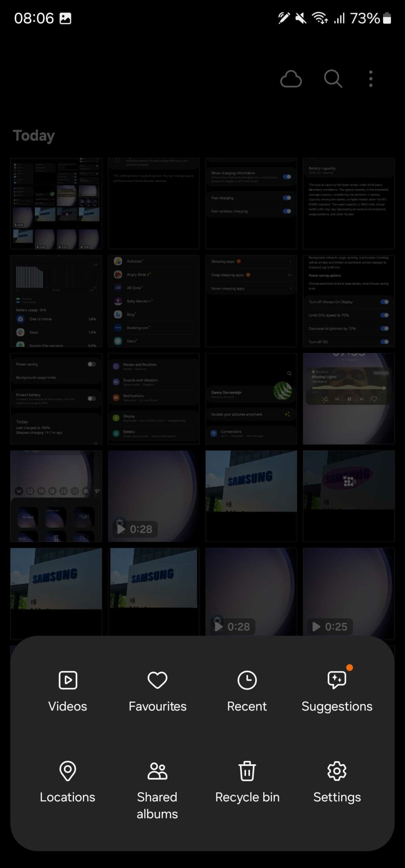Open the Fast charging settings screenshot

pyautogui.click(x=251, y=203)
